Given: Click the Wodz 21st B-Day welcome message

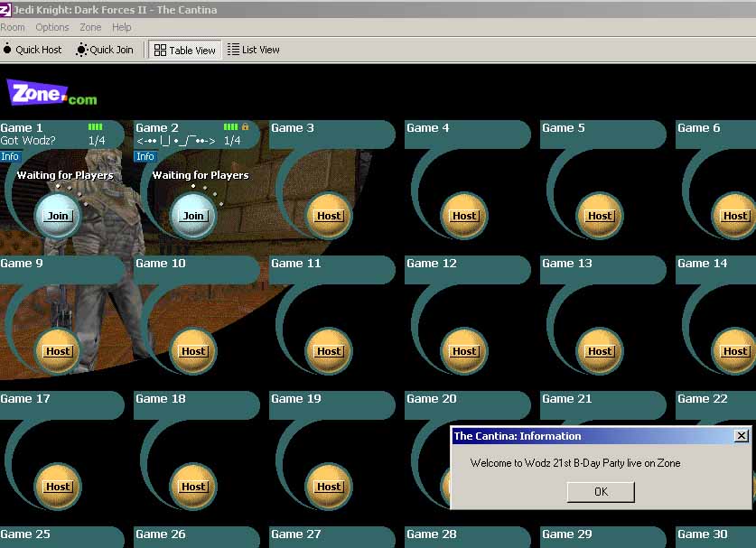Looking at the screenshot, I should 575,463.
